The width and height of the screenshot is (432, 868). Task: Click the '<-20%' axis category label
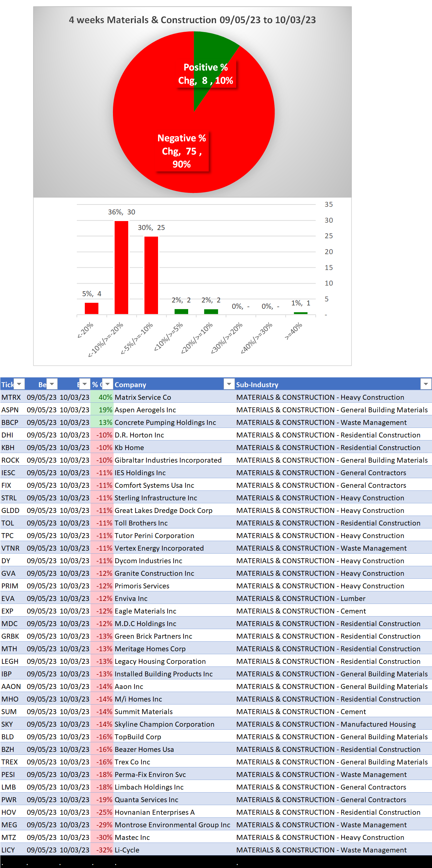click(x=85, y=330)
